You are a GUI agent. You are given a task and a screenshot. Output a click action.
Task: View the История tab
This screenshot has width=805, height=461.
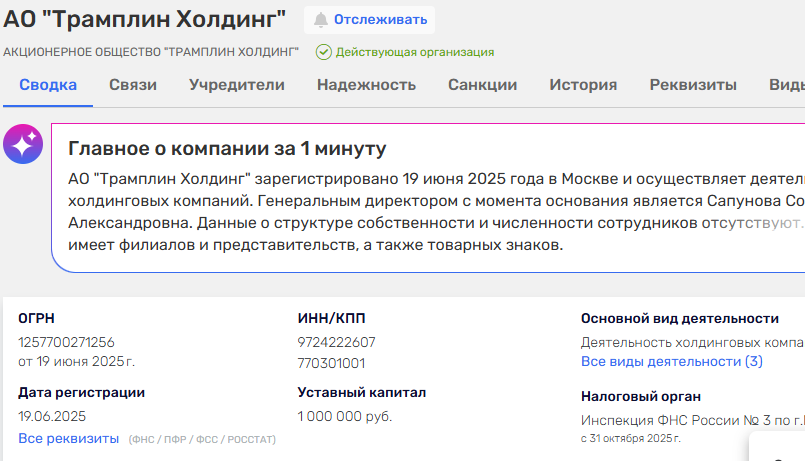point(583,85)
